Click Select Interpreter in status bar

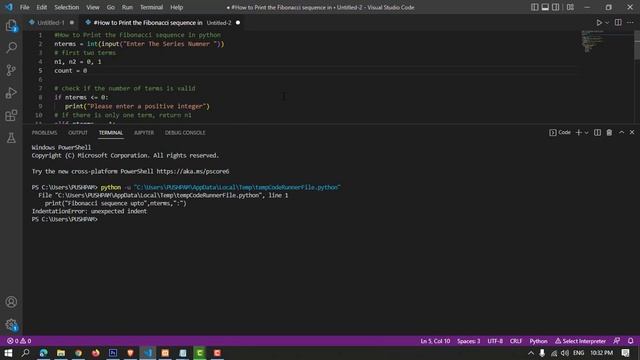580,341
